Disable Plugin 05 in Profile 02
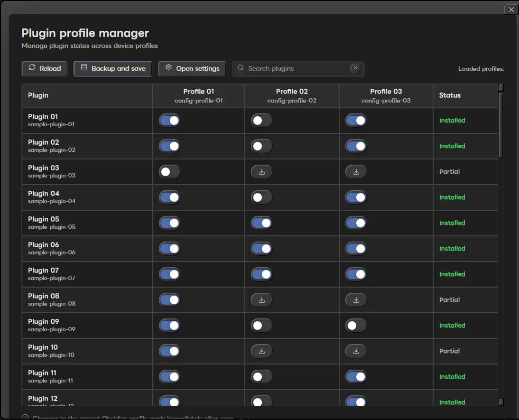Viewport: 519px width, 420px height. (x=261, y=223)
